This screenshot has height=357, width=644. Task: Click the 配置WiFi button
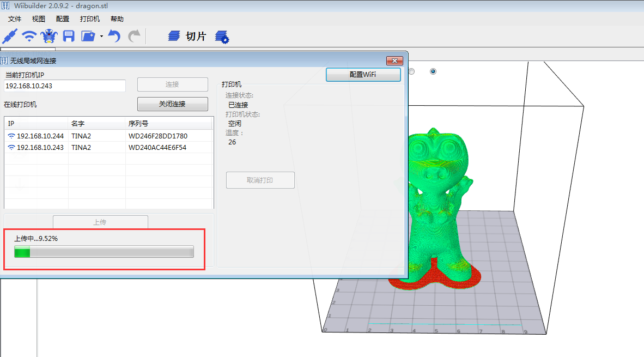pyautogui.click(x=363, y=75)
